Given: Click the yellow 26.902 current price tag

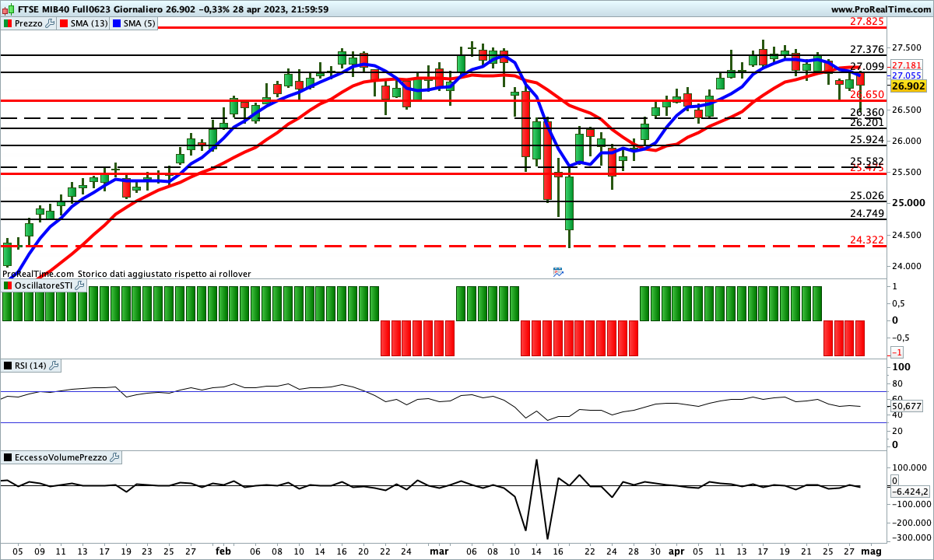Looking at the screenshot, I should [908, 86].
